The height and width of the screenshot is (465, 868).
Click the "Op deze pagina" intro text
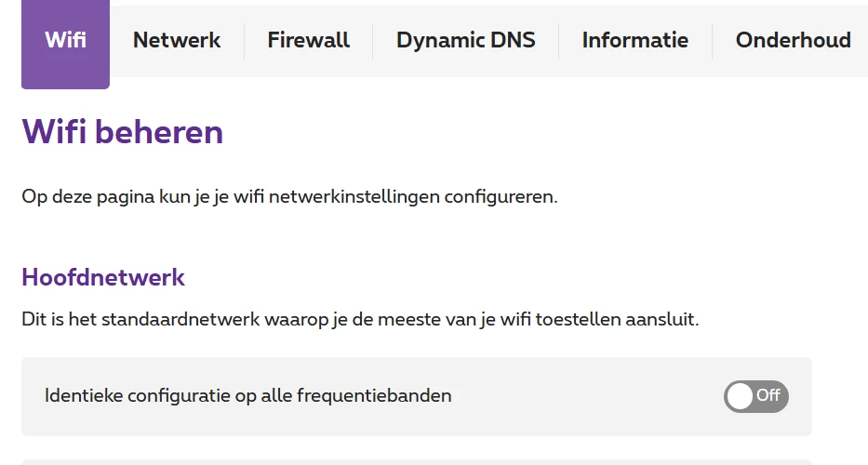click(x=289, y=197)
